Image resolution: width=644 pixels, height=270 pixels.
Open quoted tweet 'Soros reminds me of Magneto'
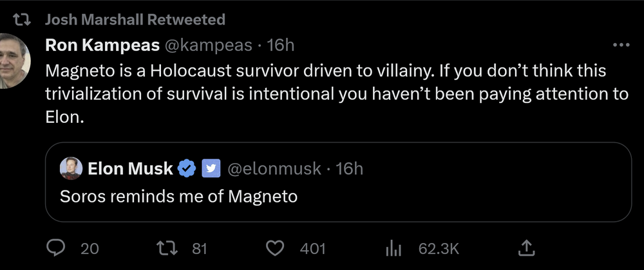pos(178,196)
